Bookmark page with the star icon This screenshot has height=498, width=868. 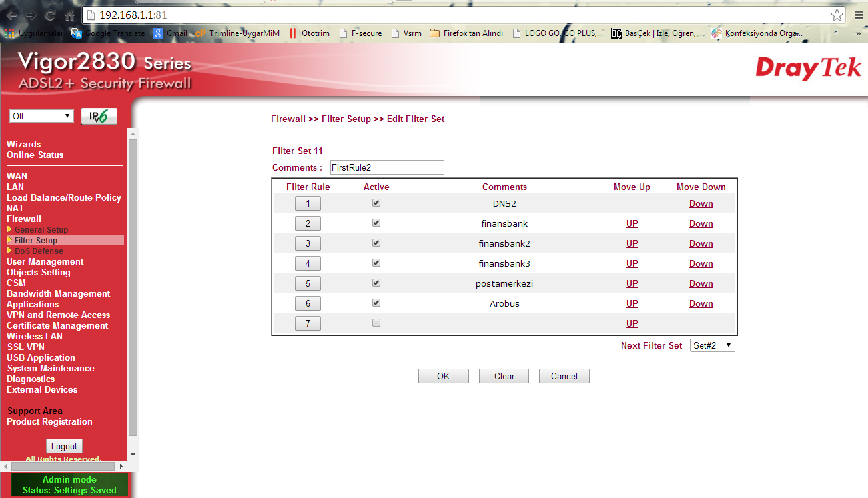click(x=837, y=15)
